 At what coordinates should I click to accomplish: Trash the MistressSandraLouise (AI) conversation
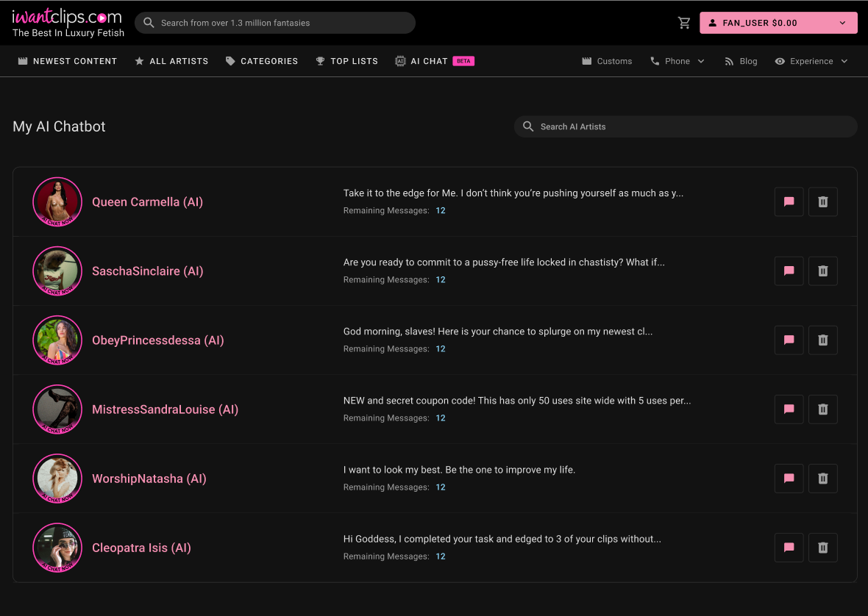(822, 409)
